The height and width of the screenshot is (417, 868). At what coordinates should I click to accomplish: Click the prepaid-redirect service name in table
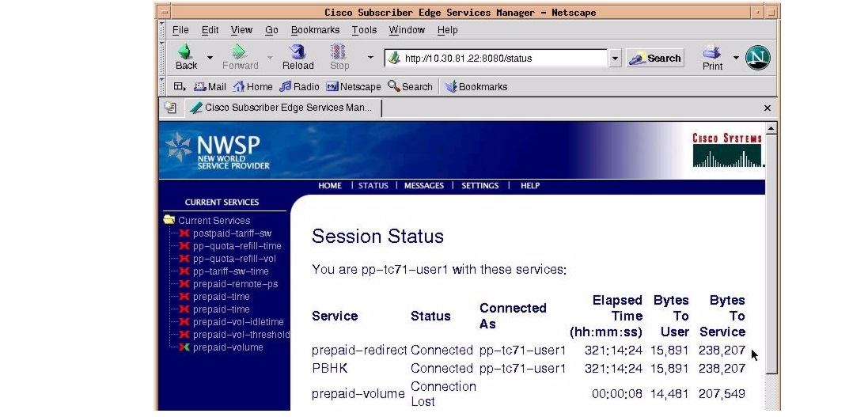pyautogui.click(x=359, y=350)
